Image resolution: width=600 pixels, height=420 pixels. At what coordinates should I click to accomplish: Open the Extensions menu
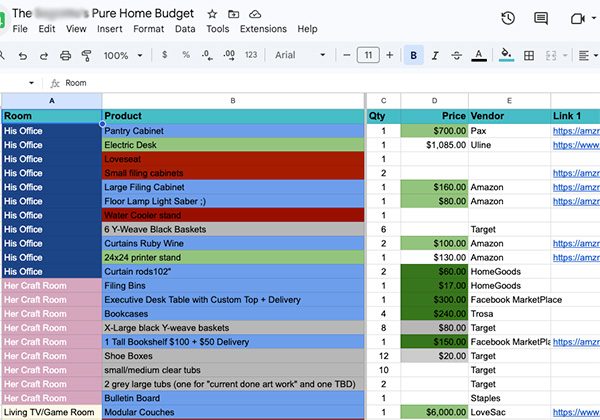tap(263, 29)
